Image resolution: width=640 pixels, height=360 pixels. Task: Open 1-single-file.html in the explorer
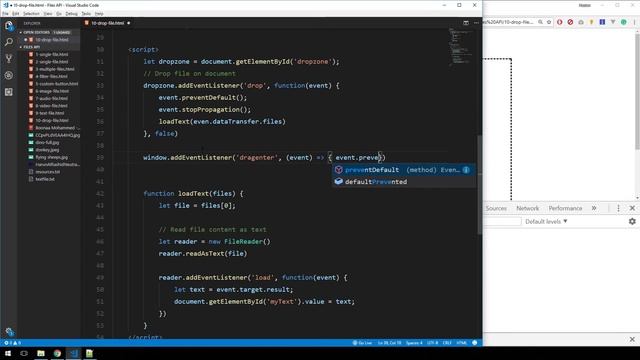[52, 54]
